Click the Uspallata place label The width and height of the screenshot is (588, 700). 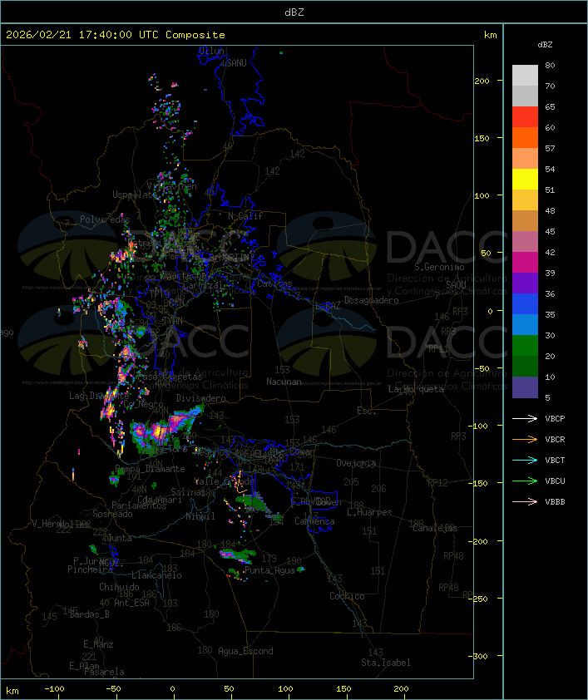pos(134,195)
